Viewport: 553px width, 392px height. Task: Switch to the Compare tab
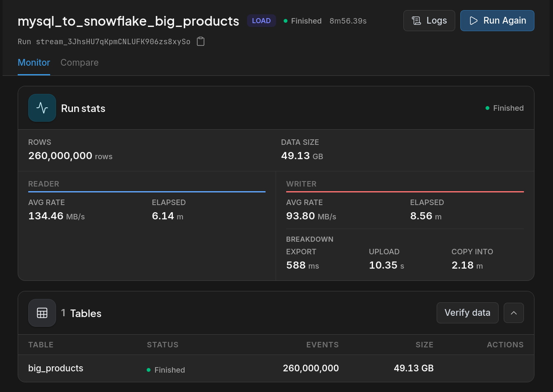coord(80,63)
